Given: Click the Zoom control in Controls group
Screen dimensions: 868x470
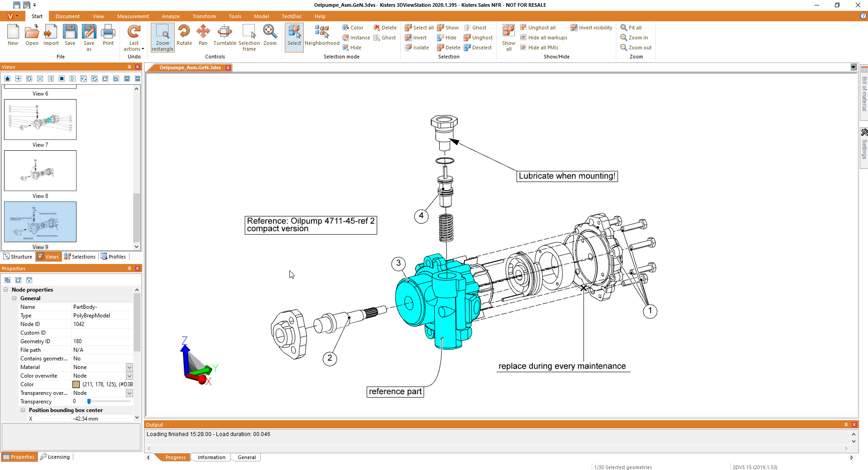Looking at the screenshot, I should tap(270, 35).
